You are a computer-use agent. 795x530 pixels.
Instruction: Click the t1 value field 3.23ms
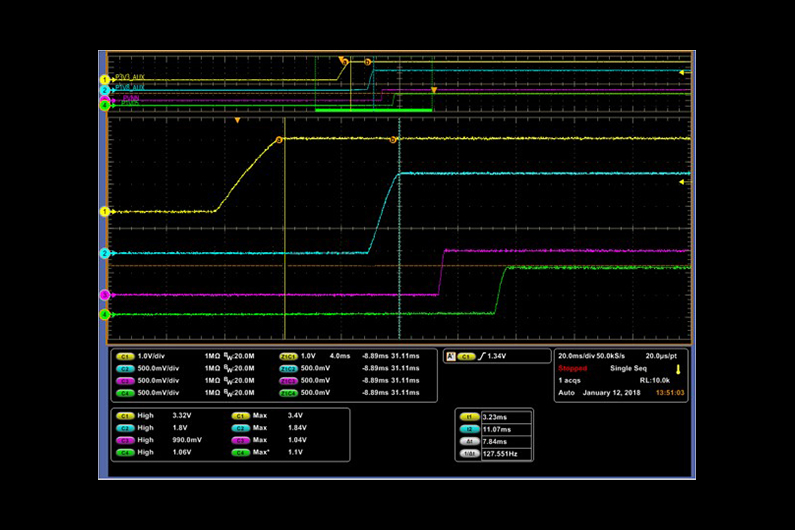point(506,417)
